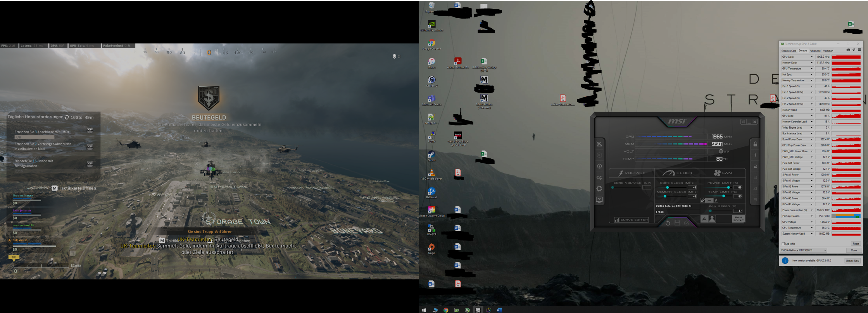Image resolution: width=868 pixels, height=313 pixels.
Task: Adjust the Core Clock slider
Action: point(672,187)
